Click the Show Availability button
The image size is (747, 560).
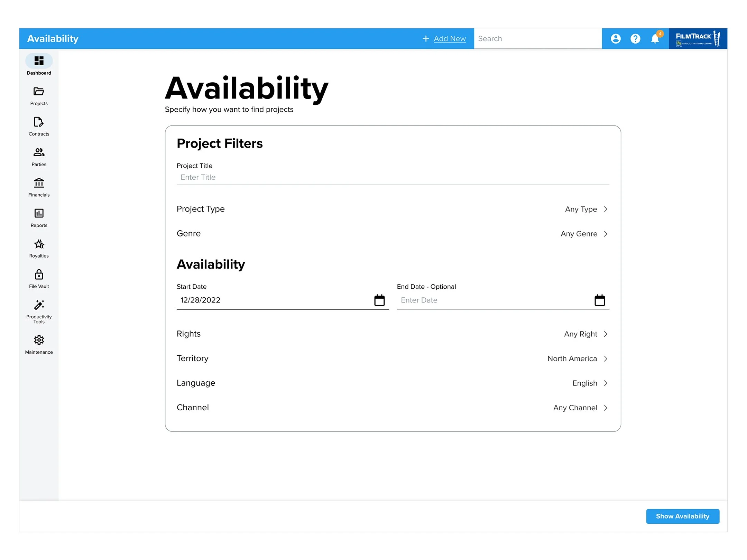click(682, 516)
